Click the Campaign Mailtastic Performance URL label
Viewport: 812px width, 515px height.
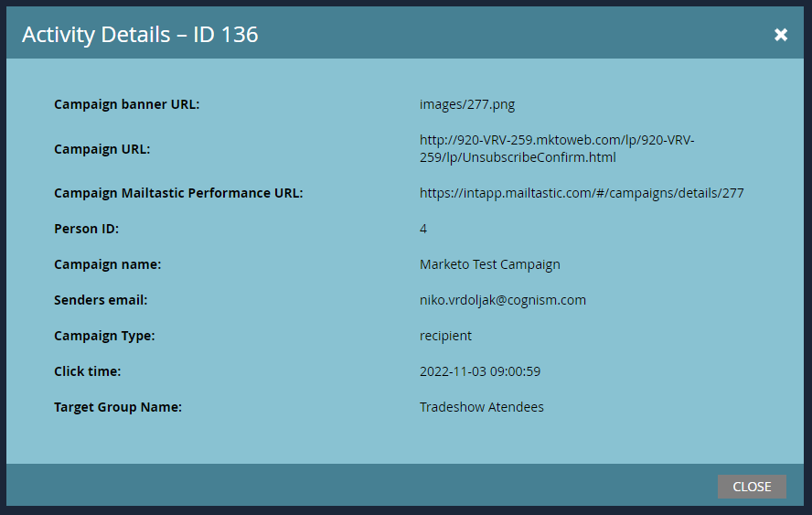178,193
